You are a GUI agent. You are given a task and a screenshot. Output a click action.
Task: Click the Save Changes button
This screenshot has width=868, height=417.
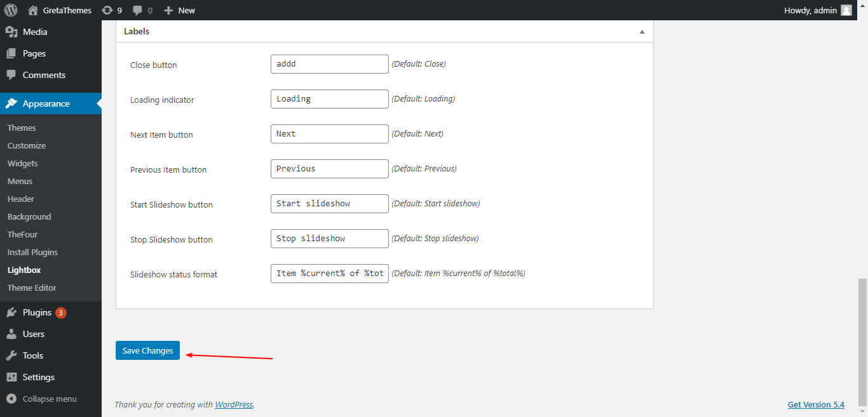(147, 350)
